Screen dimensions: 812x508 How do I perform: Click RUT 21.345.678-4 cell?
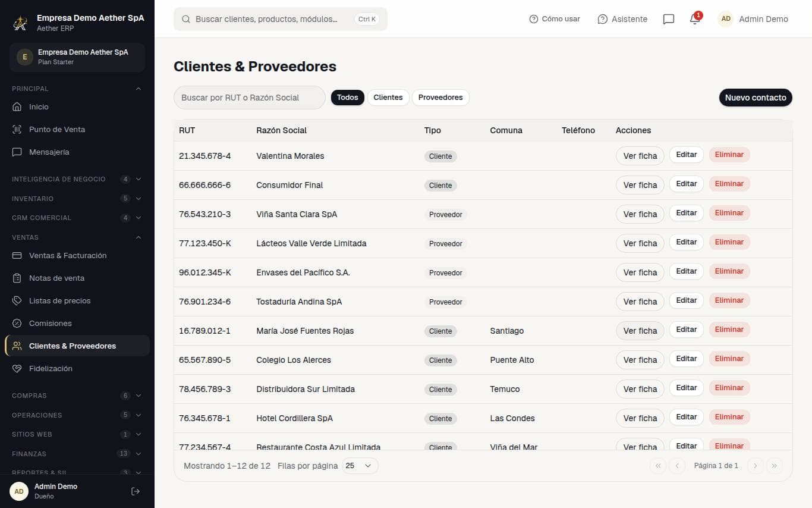click(205, 156)
